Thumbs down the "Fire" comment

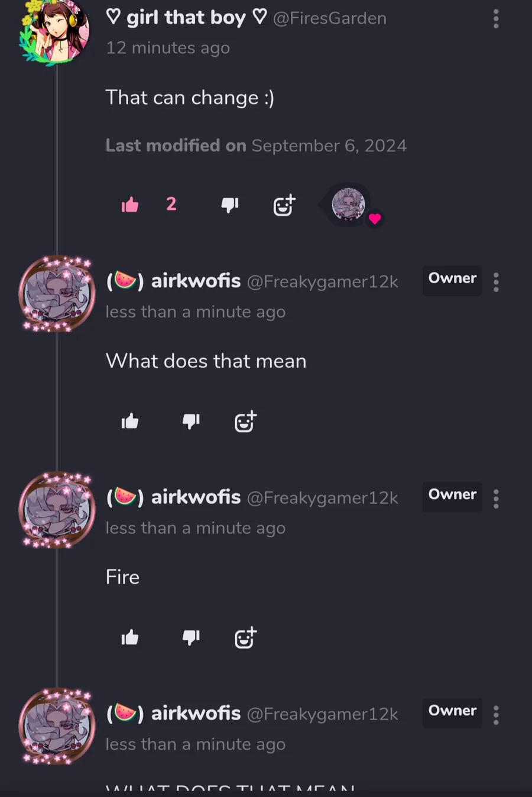point(191,637)
